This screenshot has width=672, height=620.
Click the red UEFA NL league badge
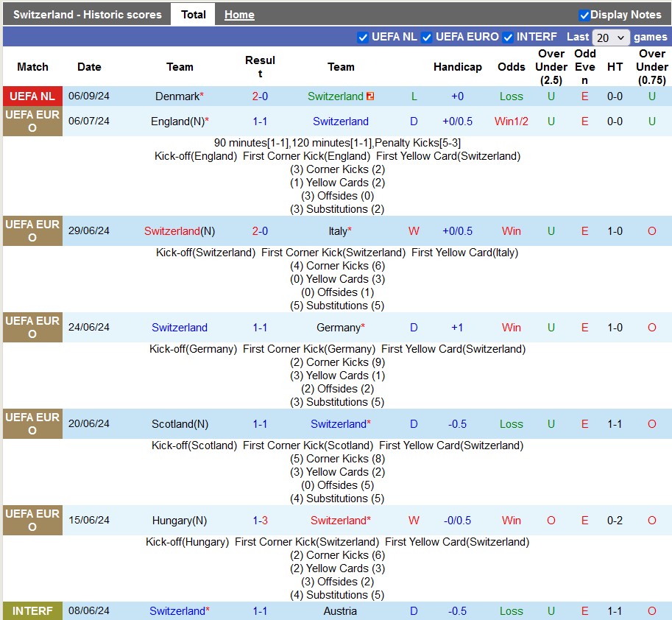32,96
